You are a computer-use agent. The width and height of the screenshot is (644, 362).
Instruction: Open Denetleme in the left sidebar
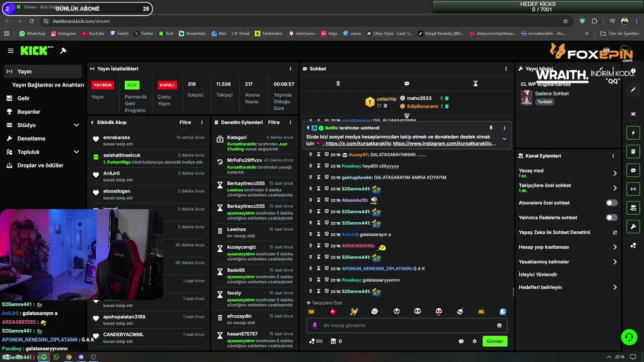(x=43, y=138)
